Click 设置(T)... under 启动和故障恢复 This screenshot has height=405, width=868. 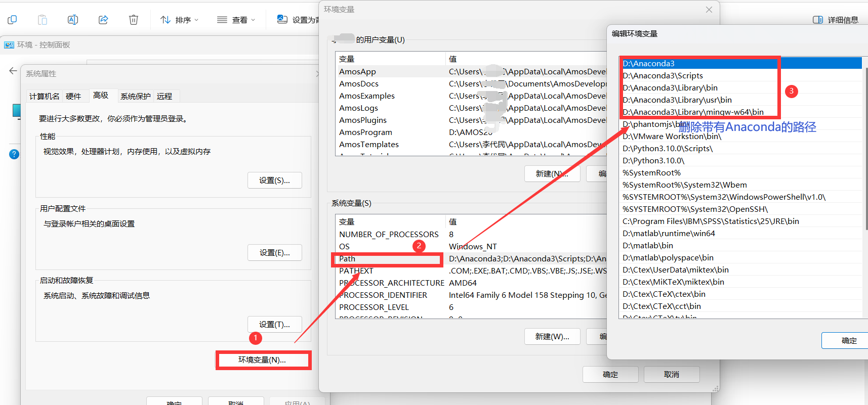pos(275,325)
